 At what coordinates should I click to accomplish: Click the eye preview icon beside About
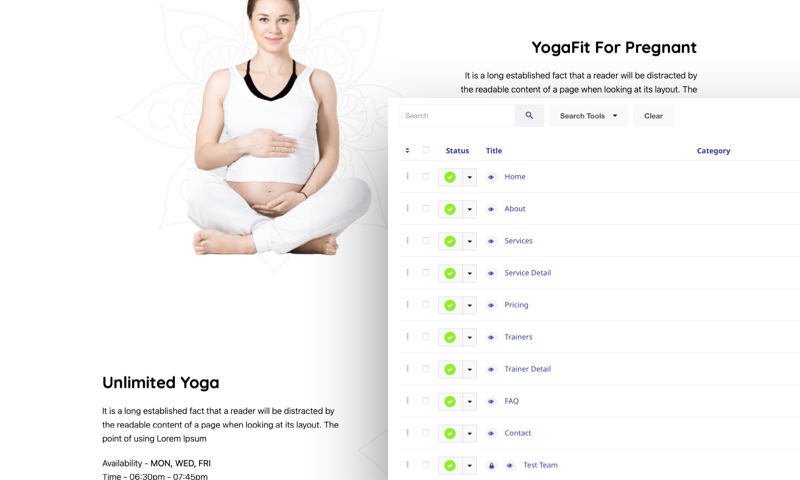491,209
